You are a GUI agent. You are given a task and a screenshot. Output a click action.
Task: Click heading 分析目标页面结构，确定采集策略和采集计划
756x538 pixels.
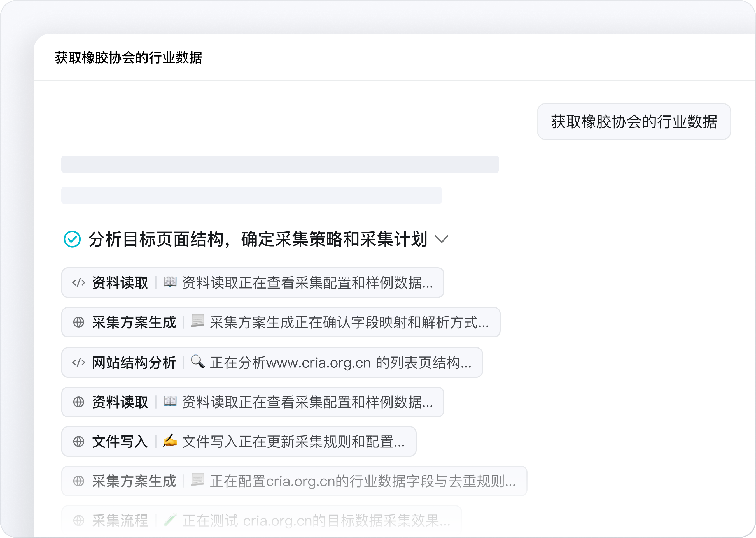point(258,239)
